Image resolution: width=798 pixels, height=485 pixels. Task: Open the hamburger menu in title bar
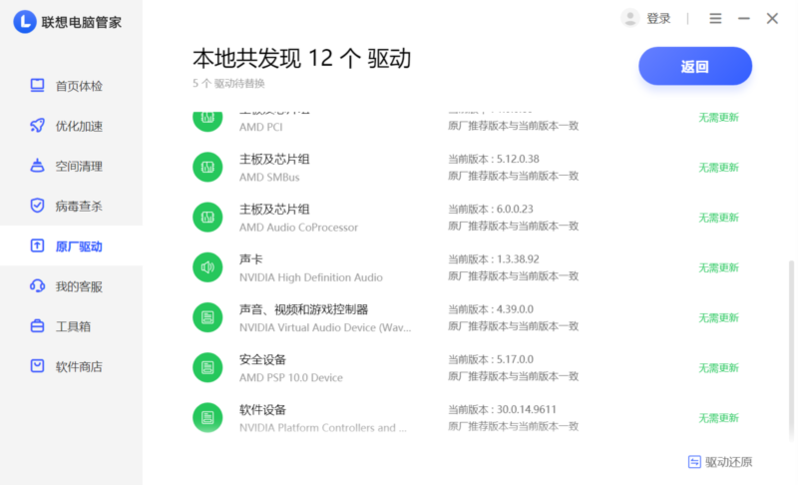(715, 18)
